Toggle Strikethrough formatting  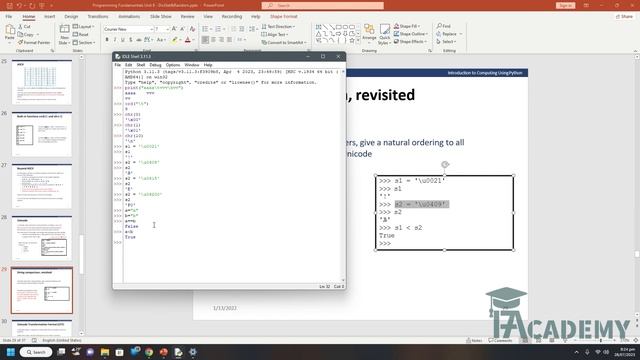click(139, 40)
